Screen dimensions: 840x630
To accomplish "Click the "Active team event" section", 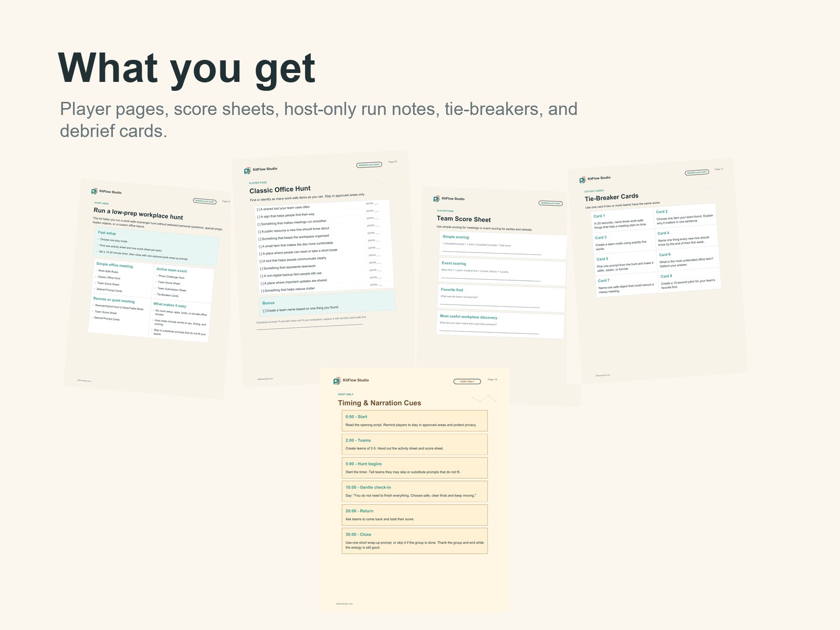I will (x=184, y=283).
